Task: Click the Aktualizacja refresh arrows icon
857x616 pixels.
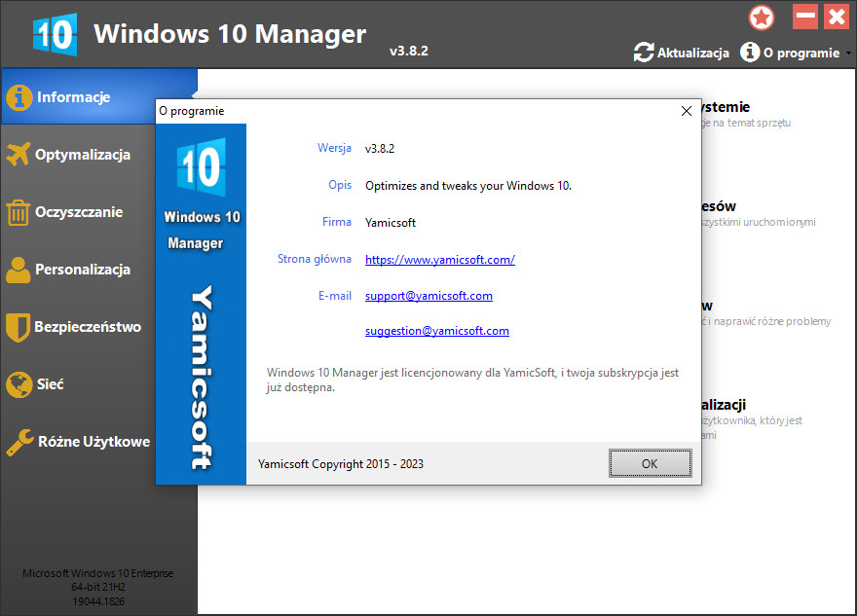Action: [644, 53]
